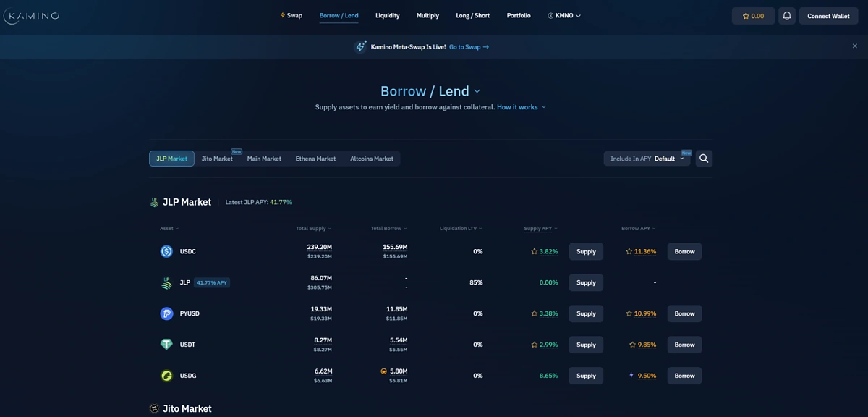Select the JLP Market tab

[171, 159]
